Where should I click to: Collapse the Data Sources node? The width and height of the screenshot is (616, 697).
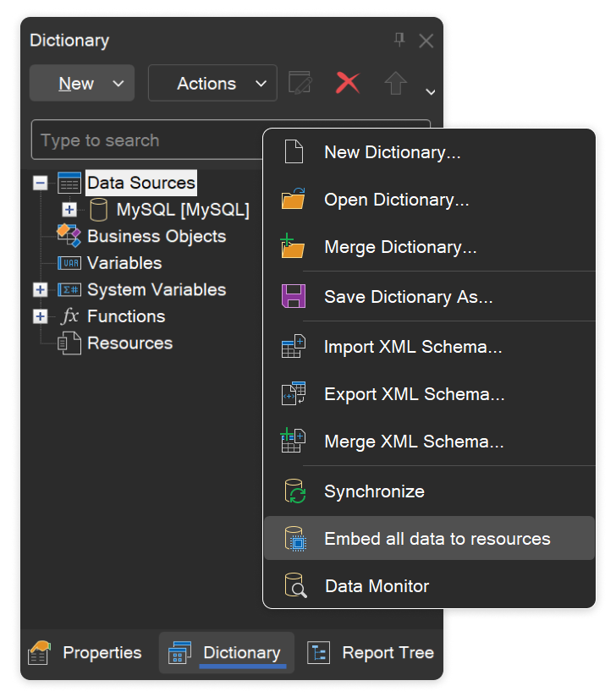(41, 183)
